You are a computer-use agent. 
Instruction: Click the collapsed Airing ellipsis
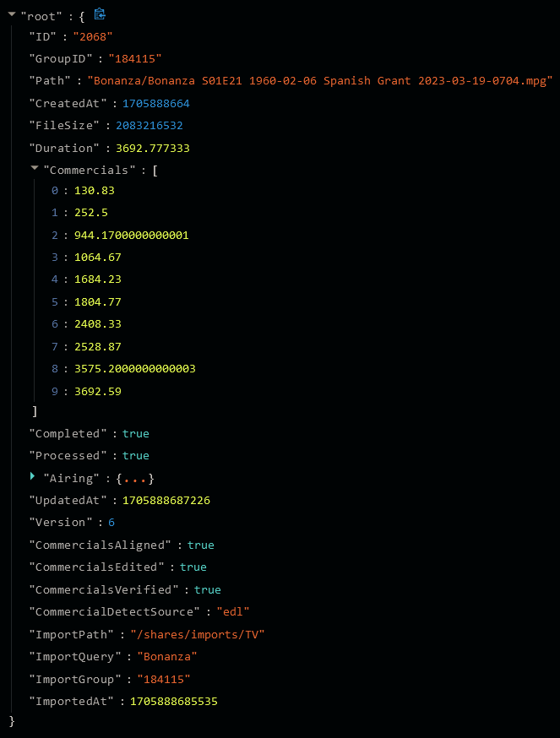tap(135, 479)
